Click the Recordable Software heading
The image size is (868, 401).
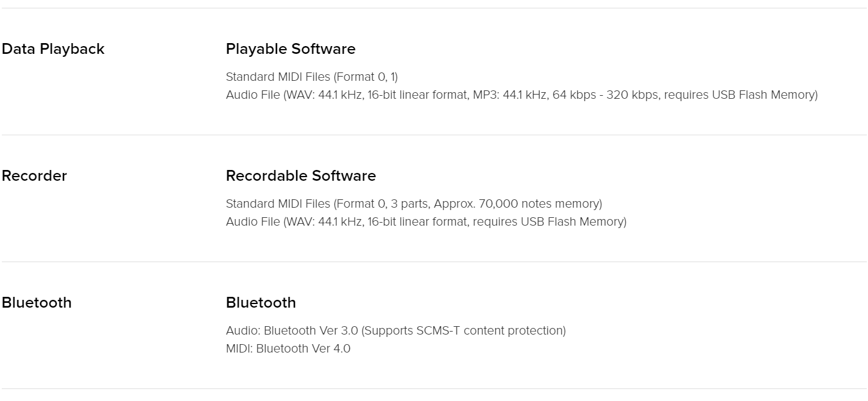301,176
